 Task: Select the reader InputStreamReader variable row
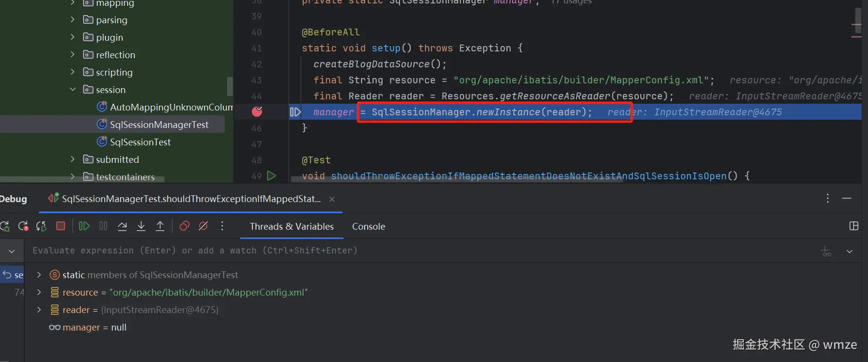pyautogui.click(x=134, y=310)
